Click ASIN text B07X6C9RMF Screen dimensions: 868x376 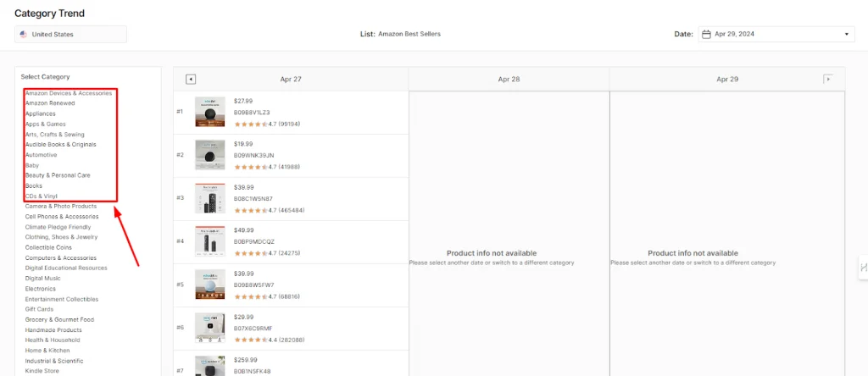(x=253, y=328)
